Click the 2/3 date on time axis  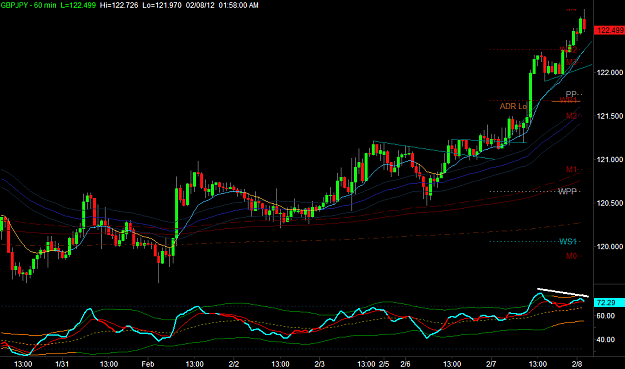click(319, 364)
